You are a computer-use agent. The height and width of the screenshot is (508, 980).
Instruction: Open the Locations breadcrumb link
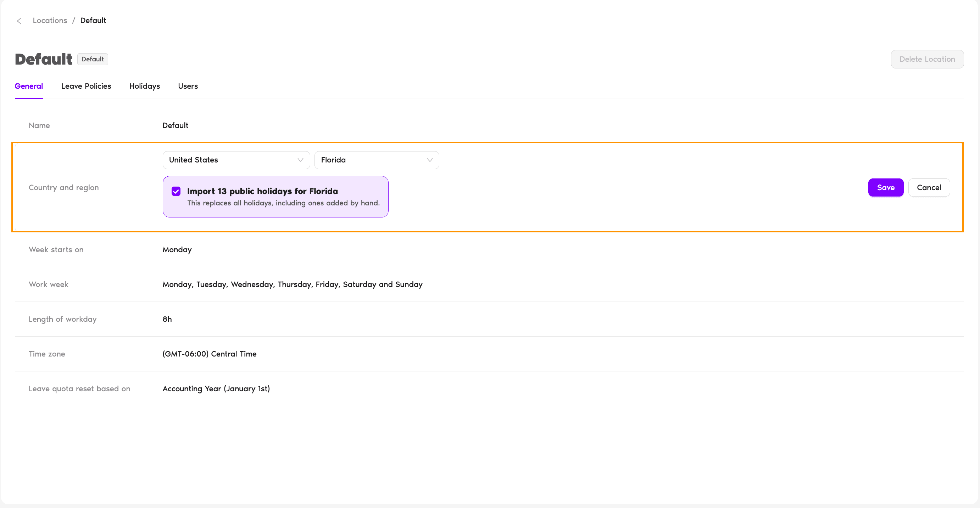click(x=50, y=21)
